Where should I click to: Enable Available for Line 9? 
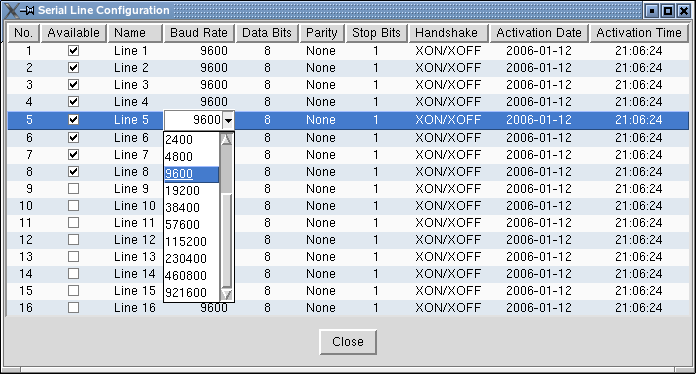tap(74, 189)
